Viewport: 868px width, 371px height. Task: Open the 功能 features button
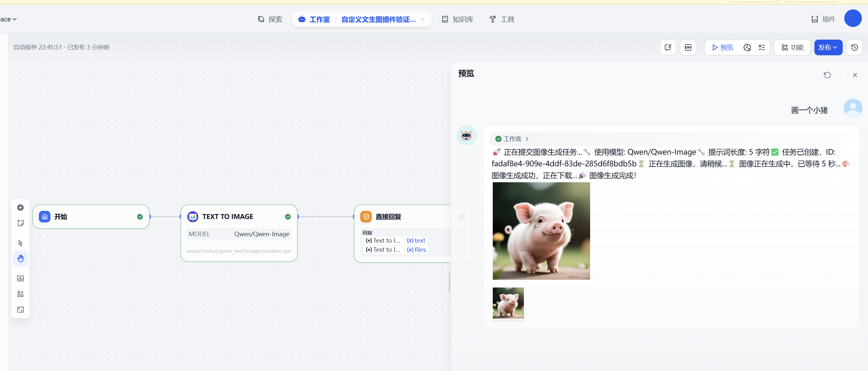(x=792, y=47)
